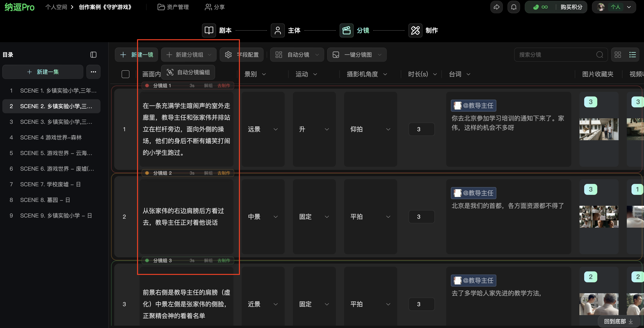Open row 1 corridor image thumbnail
644x328 pixels.
tap(599, 129)
